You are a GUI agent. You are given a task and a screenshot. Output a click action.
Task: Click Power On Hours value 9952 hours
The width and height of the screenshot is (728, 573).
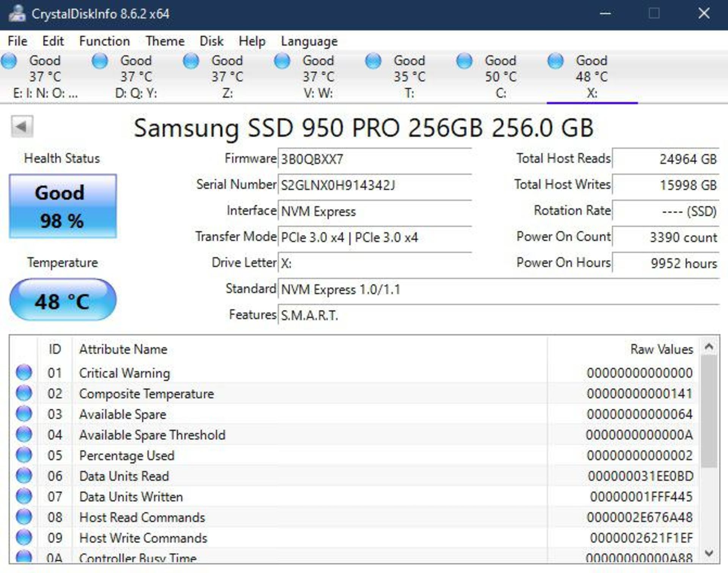(x=666, y=263)
